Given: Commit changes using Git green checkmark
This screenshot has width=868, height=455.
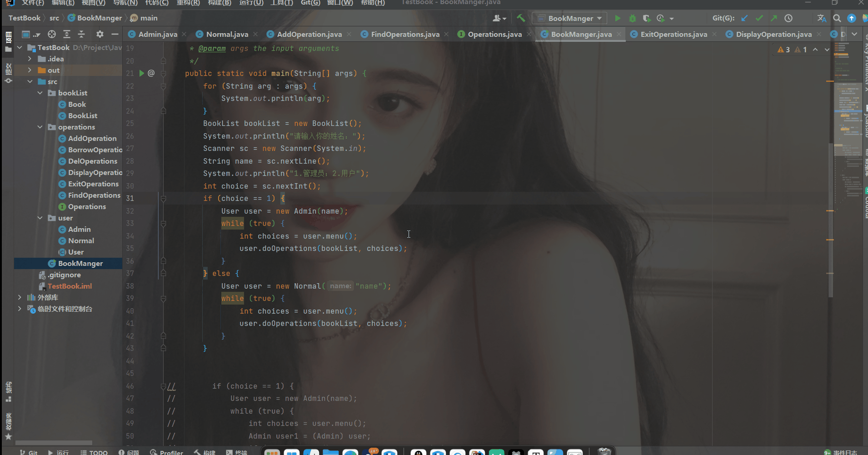Looking at the screenshot, I should [x=759, y=18].
